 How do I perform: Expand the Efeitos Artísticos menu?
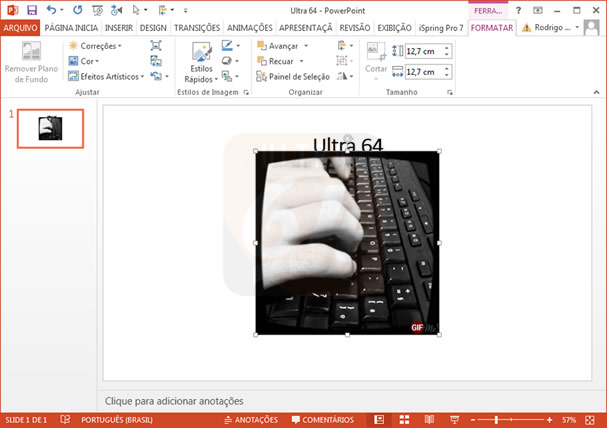[x=106, y=77]
